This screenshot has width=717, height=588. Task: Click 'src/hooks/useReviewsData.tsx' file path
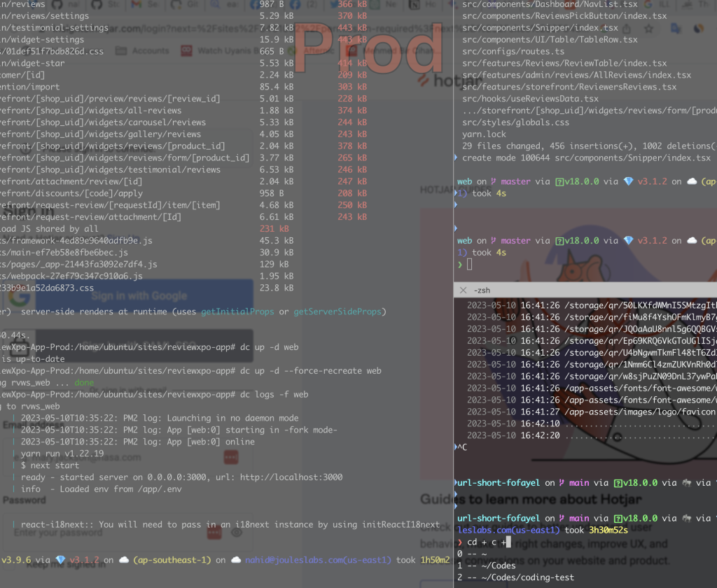tap(530, 98)
